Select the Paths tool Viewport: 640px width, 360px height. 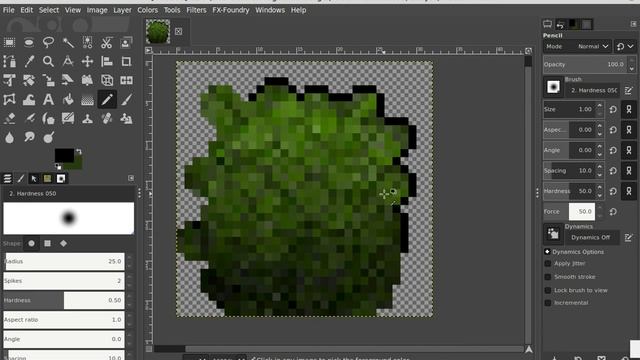9,61
